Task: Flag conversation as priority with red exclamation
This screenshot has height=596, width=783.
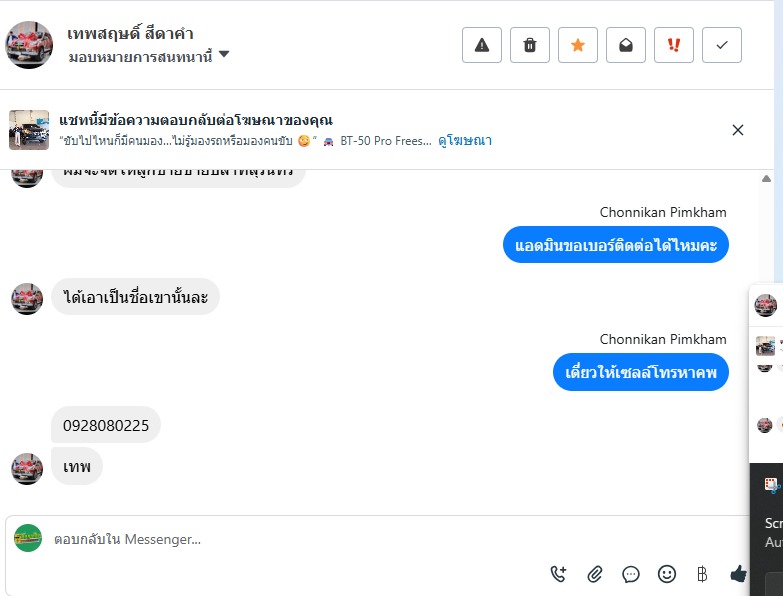Action: (x=674, y=45)
